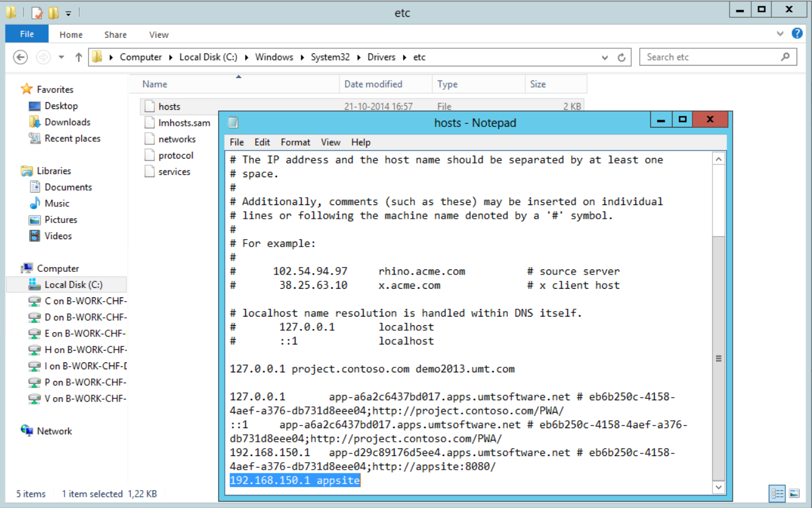
Task: Navigate to Computer in the address bar
Action: (x=141, y=57)
